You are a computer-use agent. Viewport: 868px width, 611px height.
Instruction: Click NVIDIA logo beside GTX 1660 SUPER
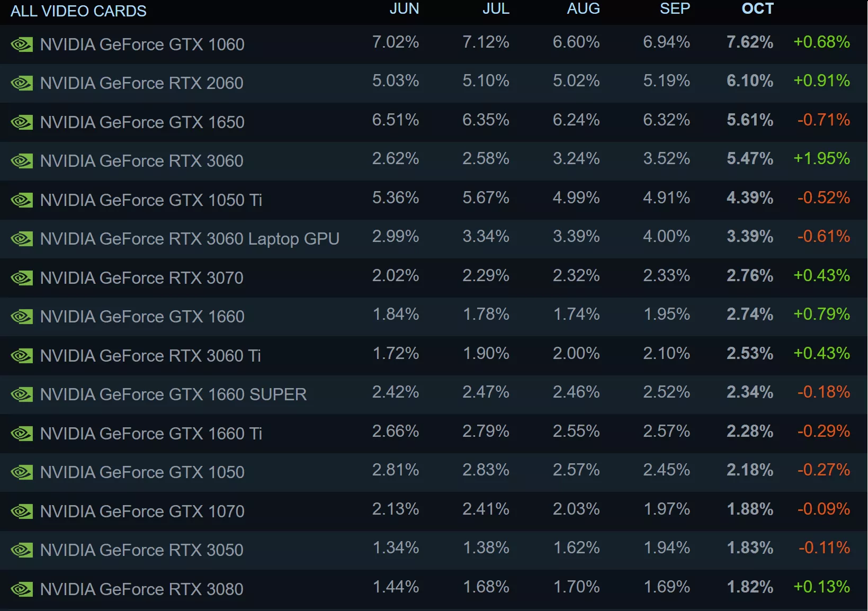(x=22, y=394)
